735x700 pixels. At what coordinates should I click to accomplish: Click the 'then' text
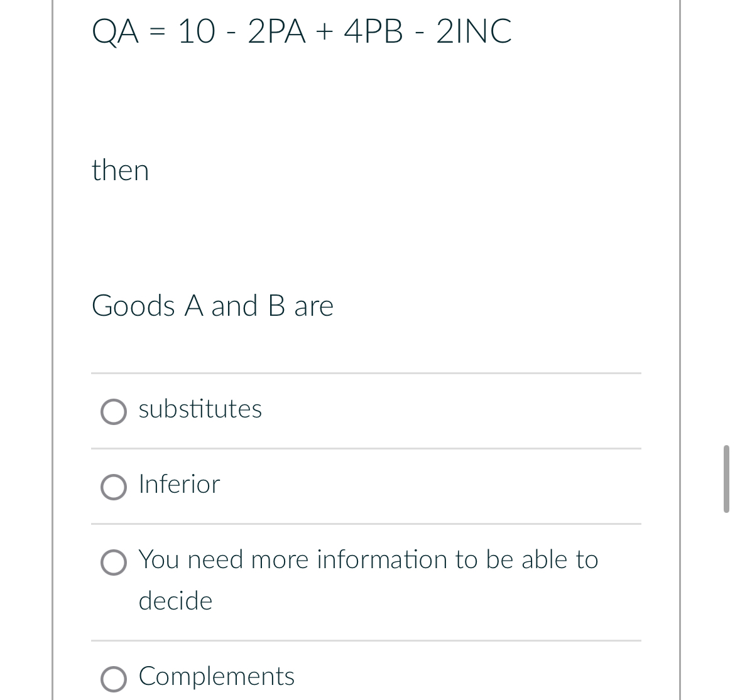(120, 170)
